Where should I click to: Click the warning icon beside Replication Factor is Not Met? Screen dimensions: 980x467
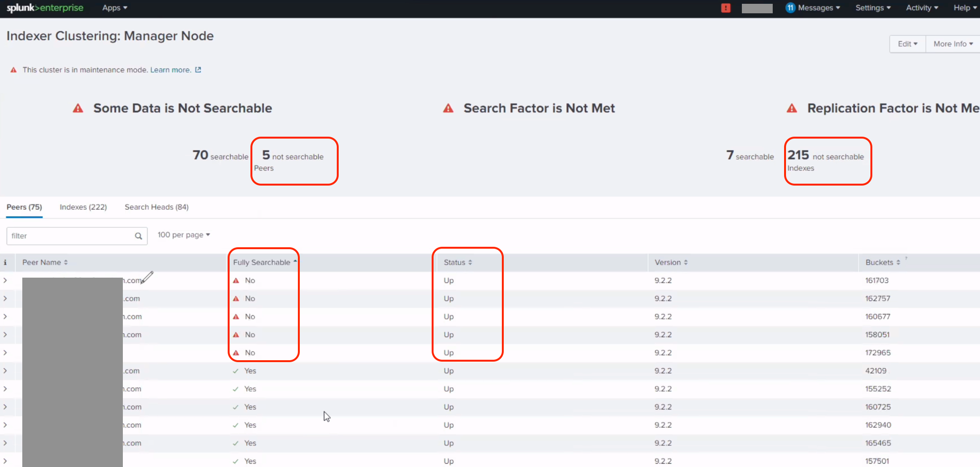791,108
